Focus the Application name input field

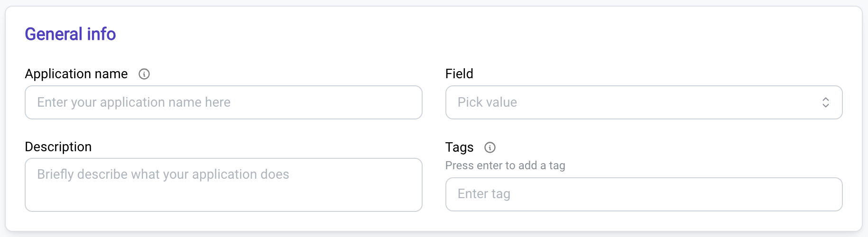click(223, 102)
